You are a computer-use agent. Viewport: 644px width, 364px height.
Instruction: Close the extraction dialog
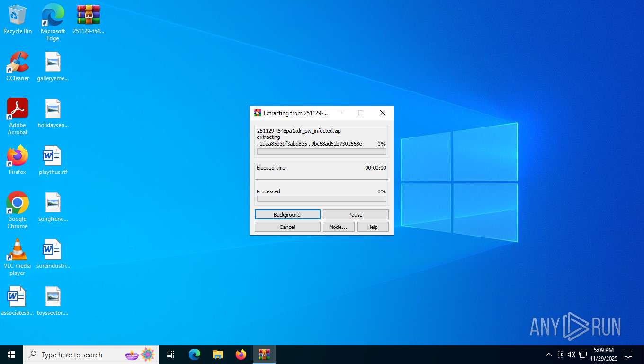[x=383, y=113]
